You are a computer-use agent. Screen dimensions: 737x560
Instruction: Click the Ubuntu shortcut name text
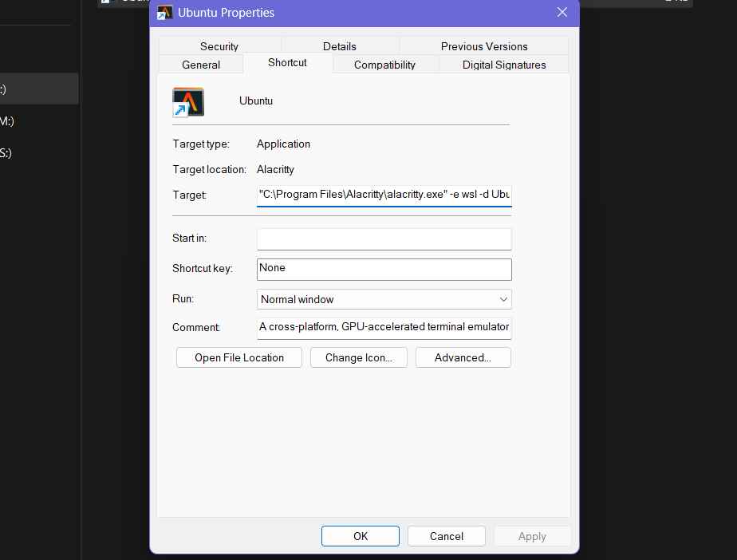[x=256, y=101]
